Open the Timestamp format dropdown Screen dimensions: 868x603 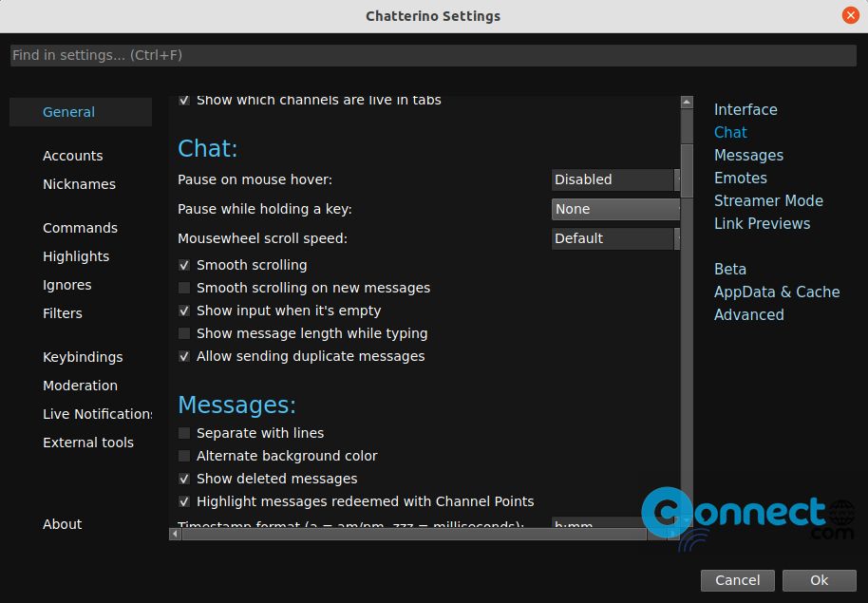(615, 522)
